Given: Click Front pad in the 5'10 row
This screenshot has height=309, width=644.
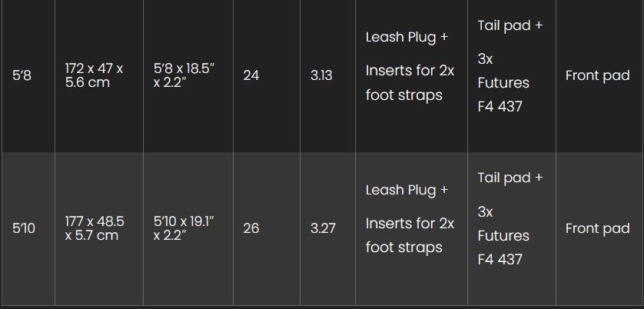Looking at the screenshot, I should click(x=598, y=228).
